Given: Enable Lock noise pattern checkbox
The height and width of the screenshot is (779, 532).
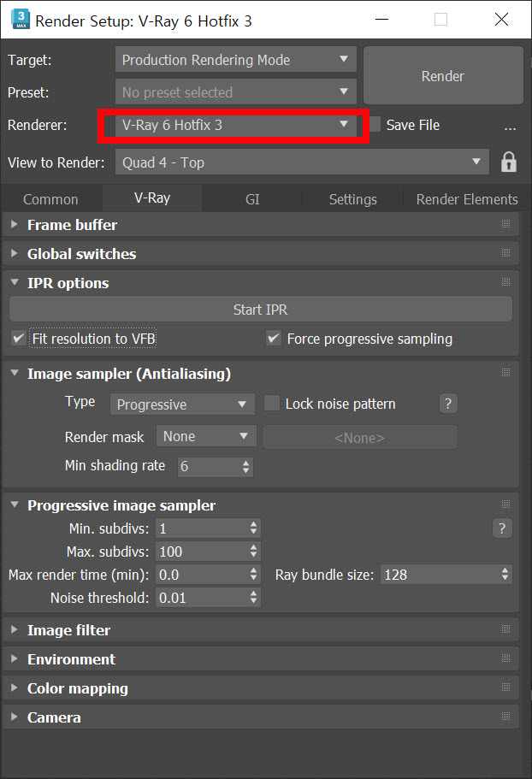Looking at the screenshot, I should (x=272, y=404).
